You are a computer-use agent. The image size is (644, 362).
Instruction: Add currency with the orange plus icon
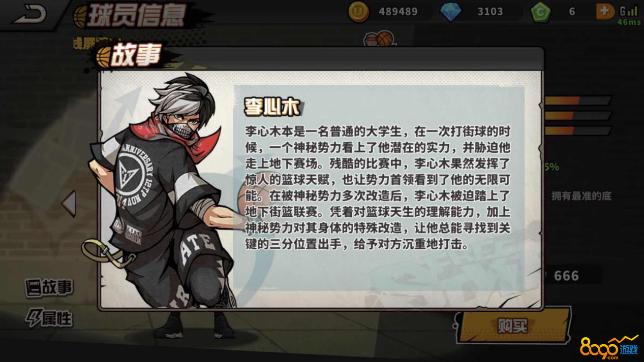point(605,11)
